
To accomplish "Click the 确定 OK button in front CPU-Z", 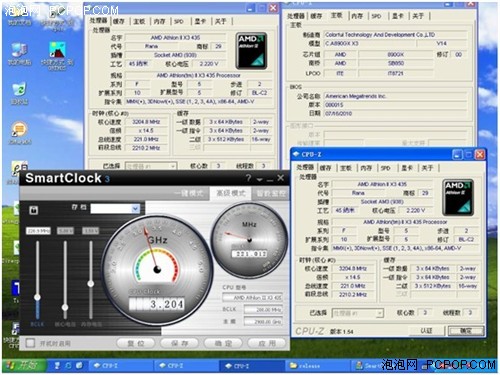I will coord(466,331).
